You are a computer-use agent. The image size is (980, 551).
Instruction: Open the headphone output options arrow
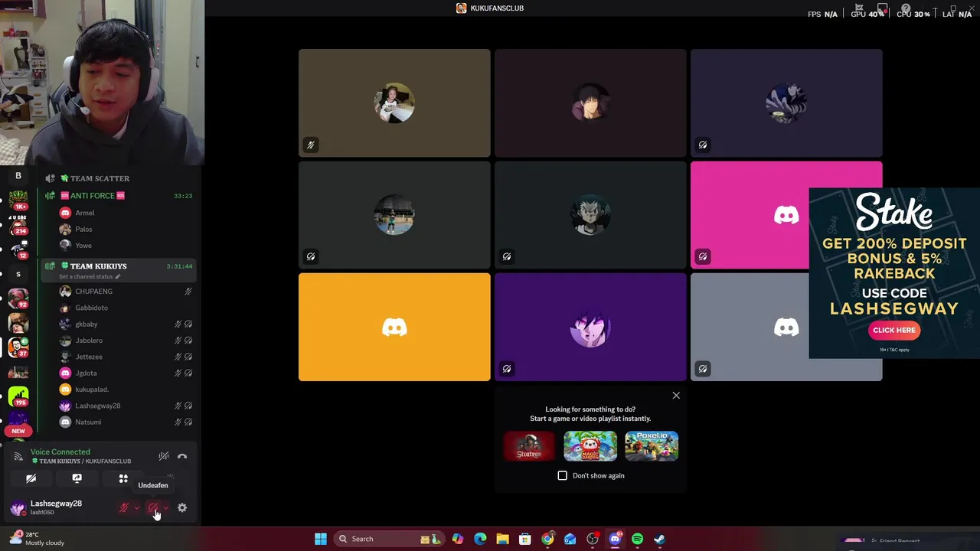click(x=166, y=507)
